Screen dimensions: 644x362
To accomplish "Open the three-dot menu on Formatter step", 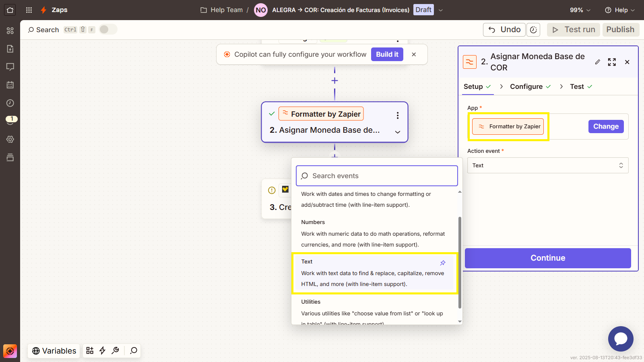I will (398, 115).
